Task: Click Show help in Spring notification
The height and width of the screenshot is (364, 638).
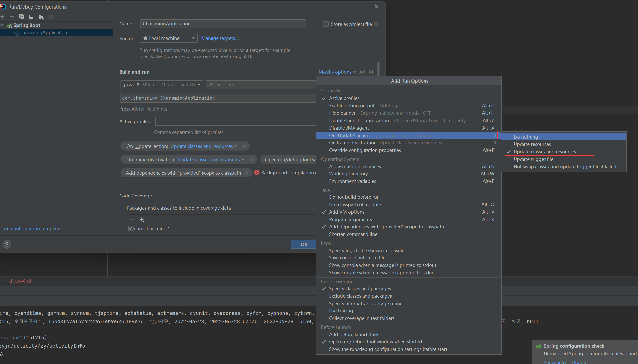Action: click(554, 362)
